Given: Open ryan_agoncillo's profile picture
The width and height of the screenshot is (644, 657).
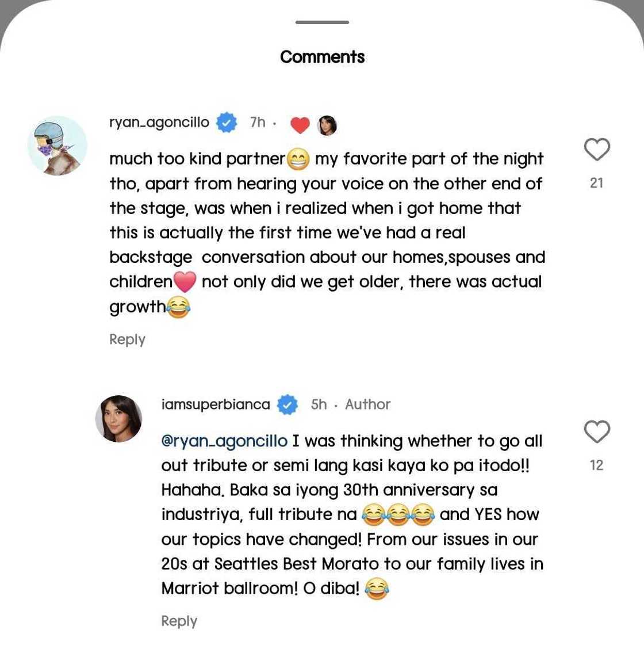Looking at the screenshot, I should click(x=57, y=146).
